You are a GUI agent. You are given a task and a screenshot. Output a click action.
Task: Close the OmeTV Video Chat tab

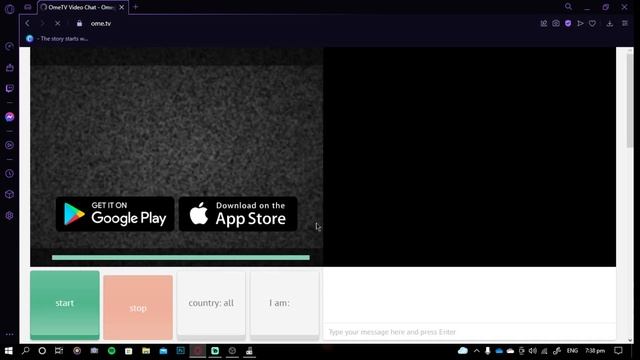pyautogui.click(x=121, y=7)
